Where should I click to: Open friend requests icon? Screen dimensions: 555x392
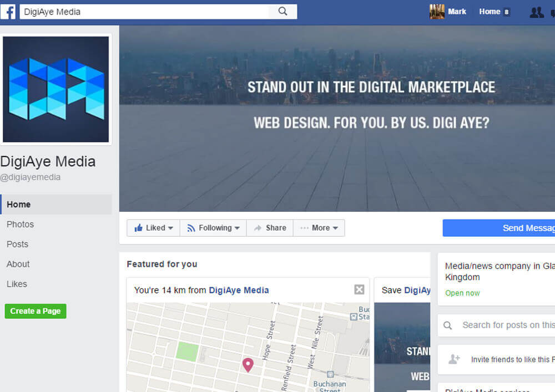pyautogui.click(x=536, y=12)
